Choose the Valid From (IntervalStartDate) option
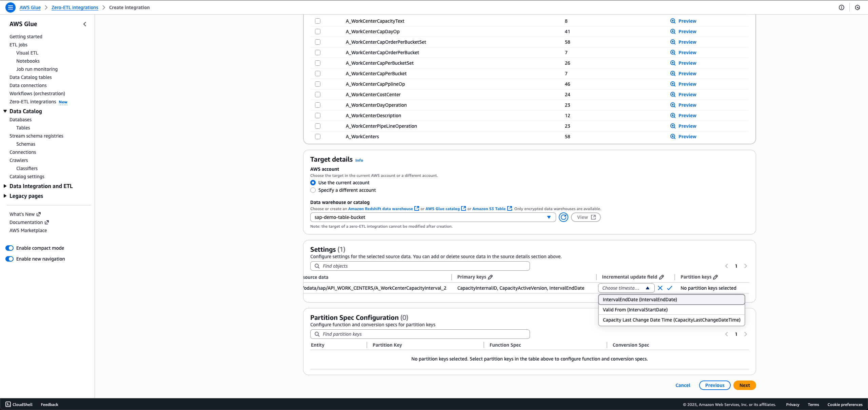This screenshot has height=410, width=868. (x=635, y=310)
